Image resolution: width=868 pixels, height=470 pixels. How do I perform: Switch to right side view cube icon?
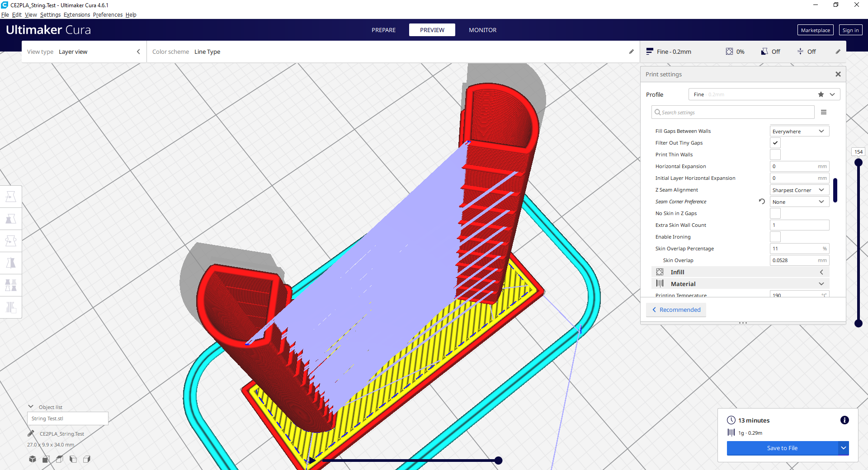coord(87,459)
